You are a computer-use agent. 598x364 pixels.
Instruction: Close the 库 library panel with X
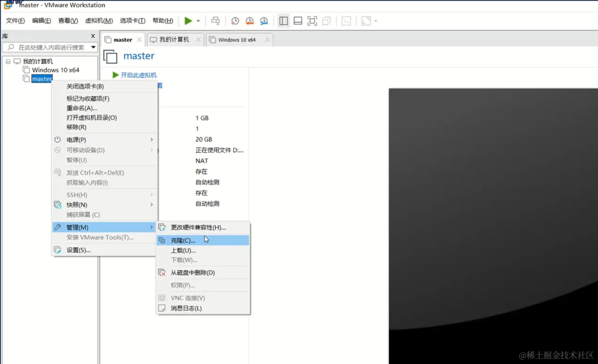click(x=93, y=36)
